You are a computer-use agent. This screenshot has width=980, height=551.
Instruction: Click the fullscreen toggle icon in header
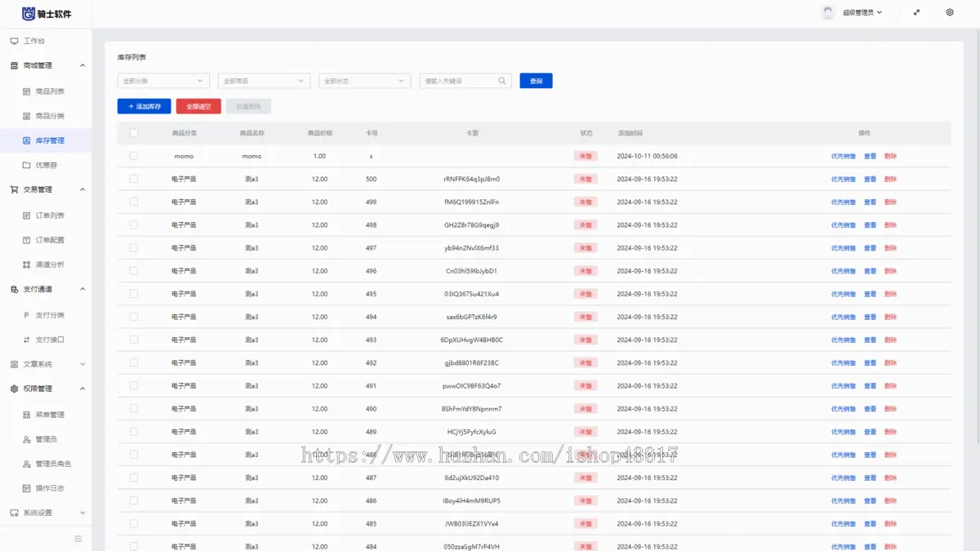tap(916, 13)
